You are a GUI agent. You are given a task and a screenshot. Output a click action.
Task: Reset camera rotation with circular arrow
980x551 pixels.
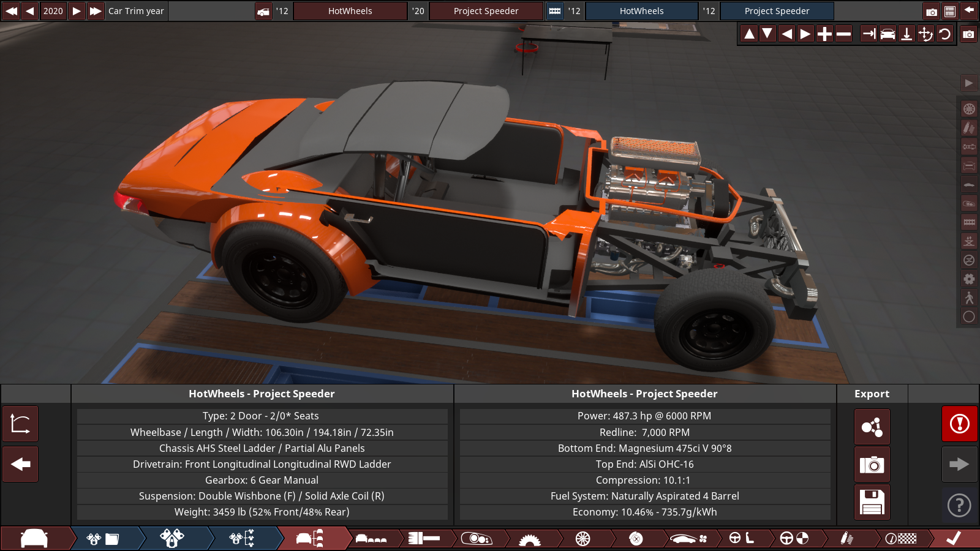944,34
